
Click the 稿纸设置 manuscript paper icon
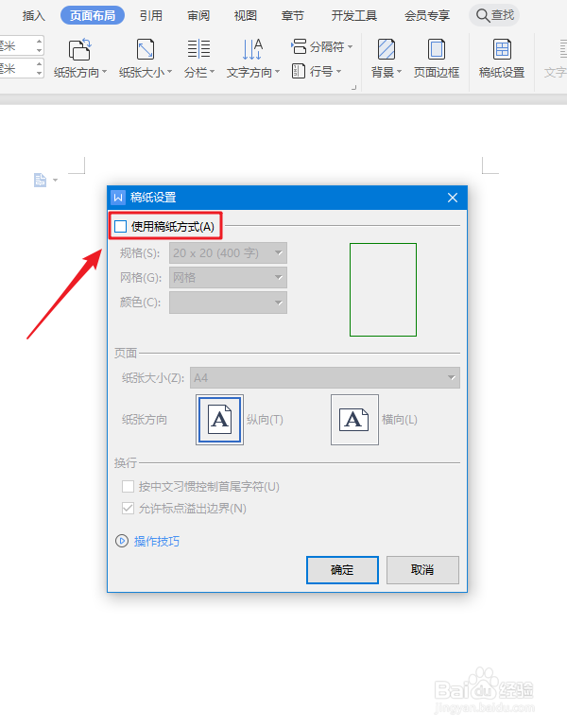pos(502,50)
